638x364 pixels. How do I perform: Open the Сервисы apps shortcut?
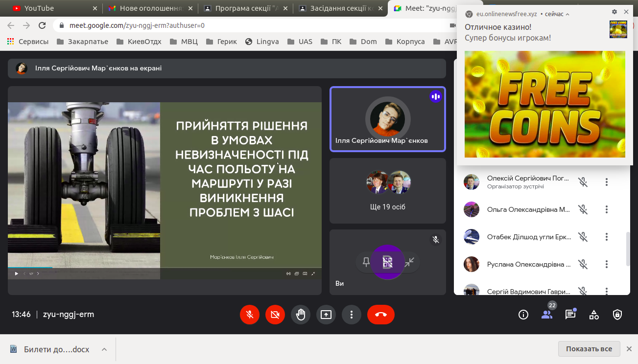(28, 42)
